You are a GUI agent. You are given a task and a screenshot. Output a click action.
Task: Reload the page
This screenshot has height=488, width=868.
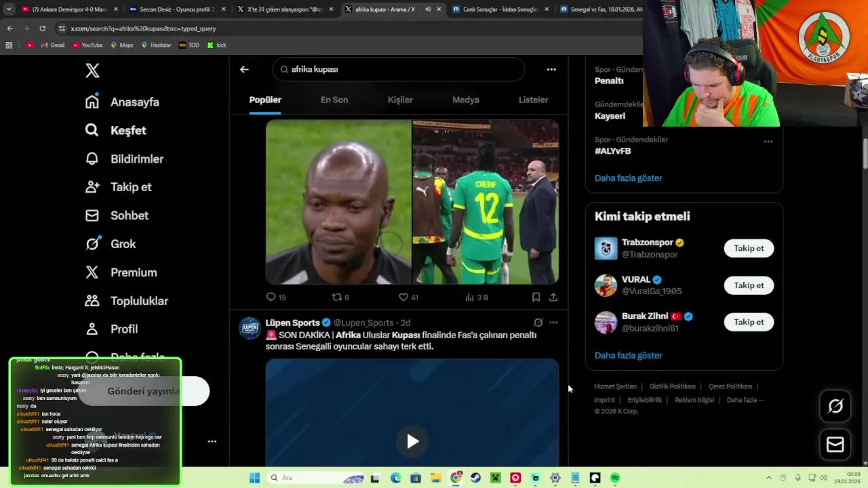(42, 28)
